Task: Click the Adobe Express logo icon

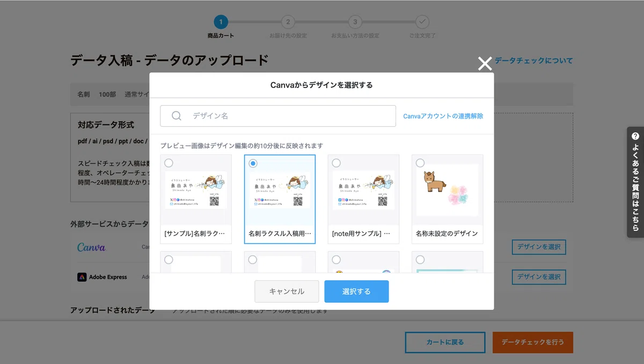Action: pyautogui.click(x=82, y=277)
